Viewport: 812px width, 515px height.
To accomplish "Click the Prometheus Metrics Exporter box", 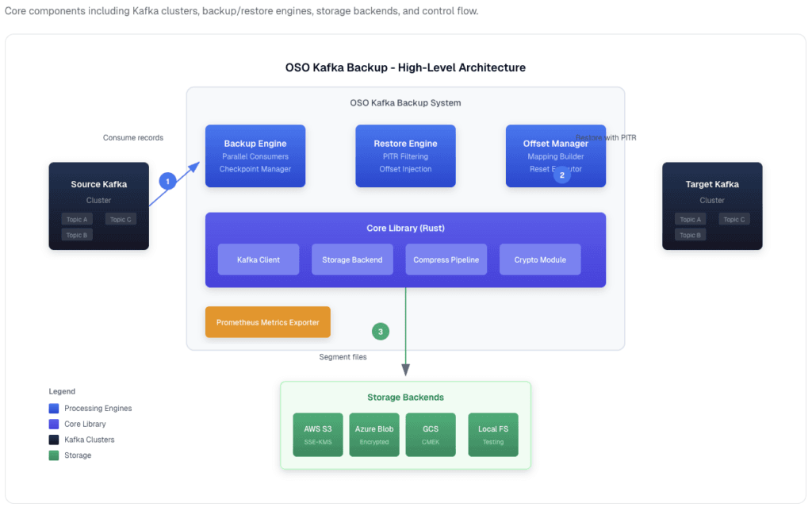I will pos(268,322).
